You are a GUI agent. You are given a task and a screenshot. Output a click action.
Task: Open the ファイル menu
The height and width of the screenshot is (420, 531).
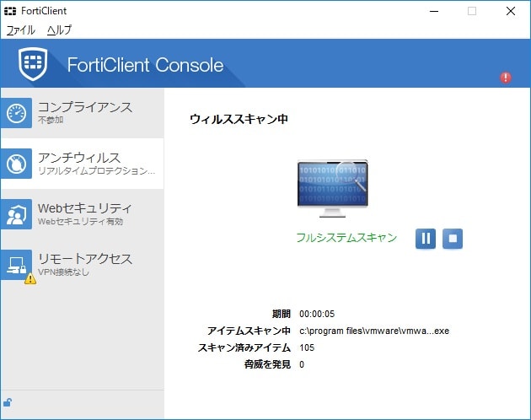click(21, 30)
